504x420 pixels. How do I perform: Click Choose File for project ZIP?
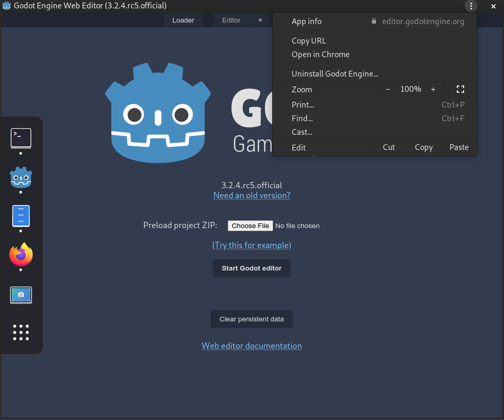[x=250, y=225]
